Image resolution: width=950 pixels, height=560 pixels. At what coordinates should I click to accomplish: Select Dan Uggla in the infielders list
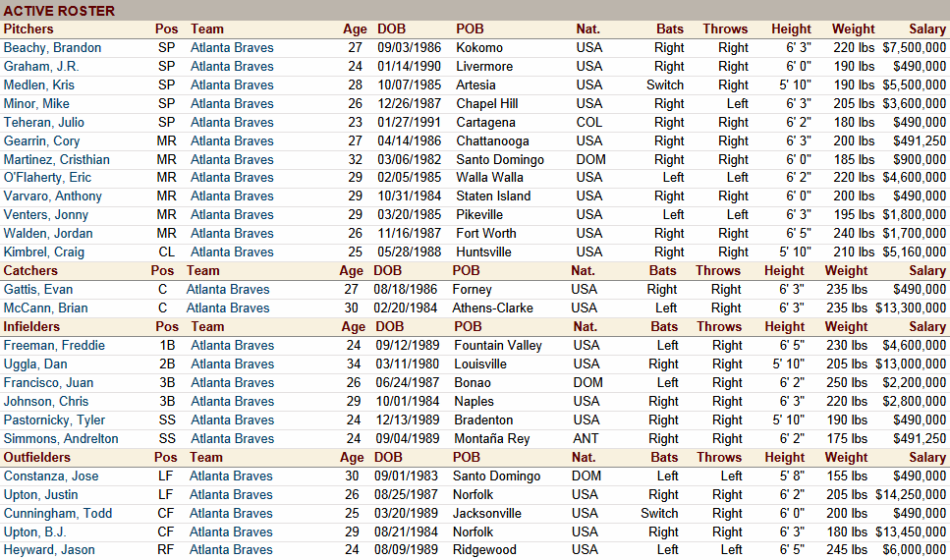(33, 364)
